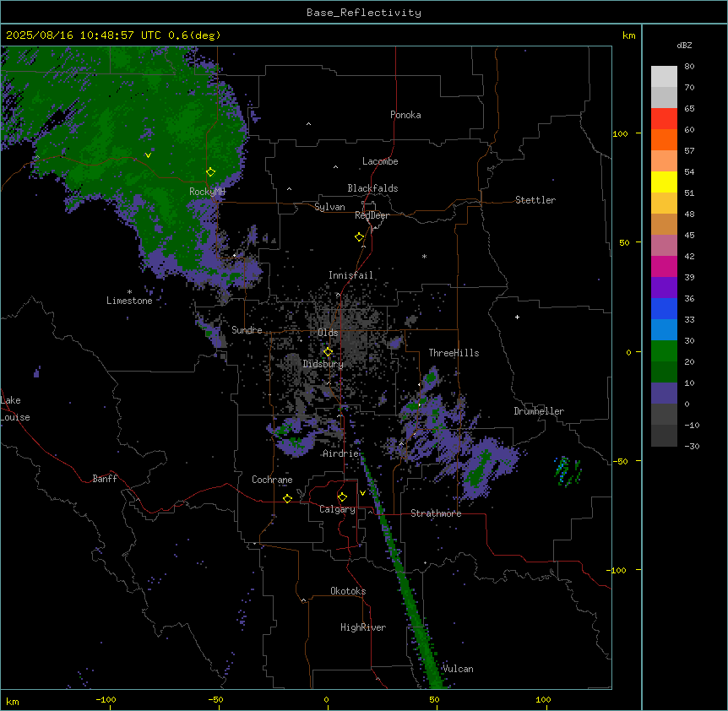
Task: Pick the red 65 dBZ legend swatch
Action: click(x=664, y=119)
